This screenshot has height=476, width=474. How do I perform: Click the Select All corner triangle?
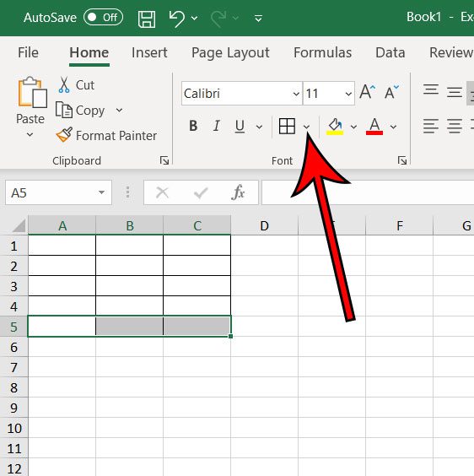click(x=19, y=225)
